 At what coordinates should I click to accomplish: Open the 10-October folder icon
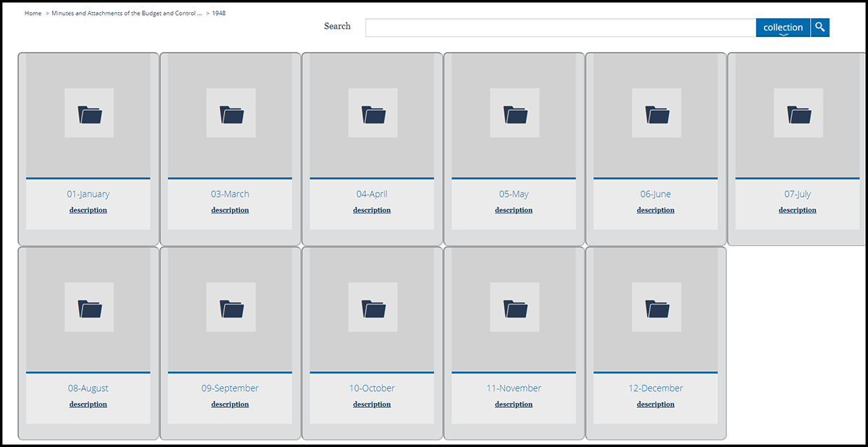coord(373,307)
